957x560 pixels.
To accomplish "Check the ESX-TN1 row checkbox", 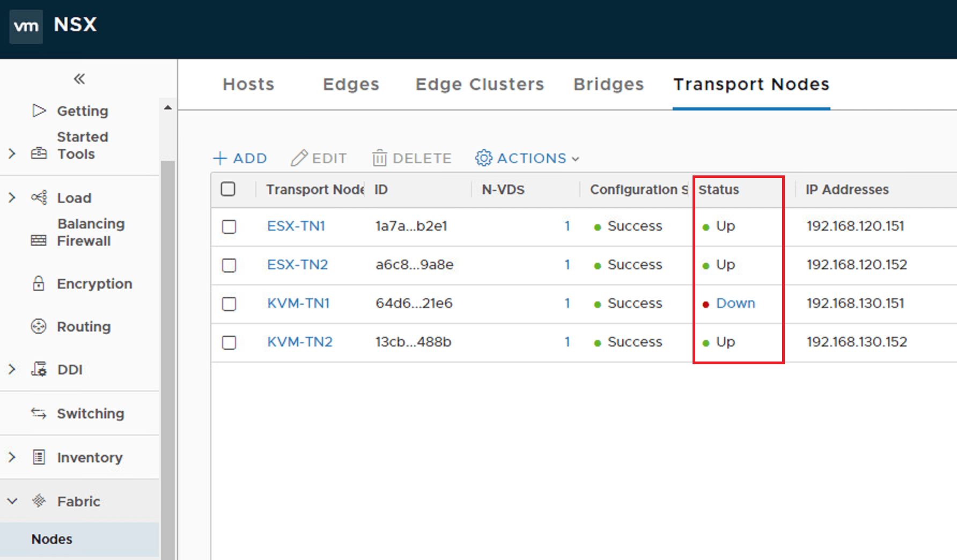I will click(229, 226).
